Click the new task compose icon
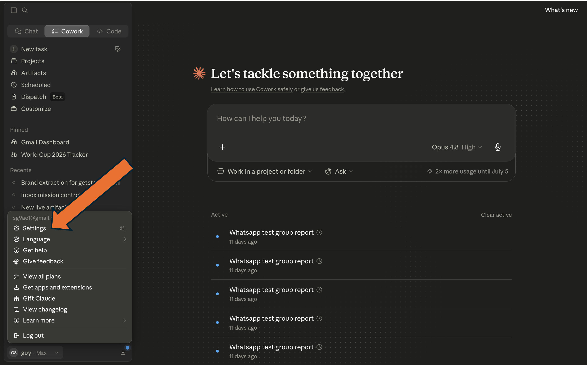 click(118, 49)
